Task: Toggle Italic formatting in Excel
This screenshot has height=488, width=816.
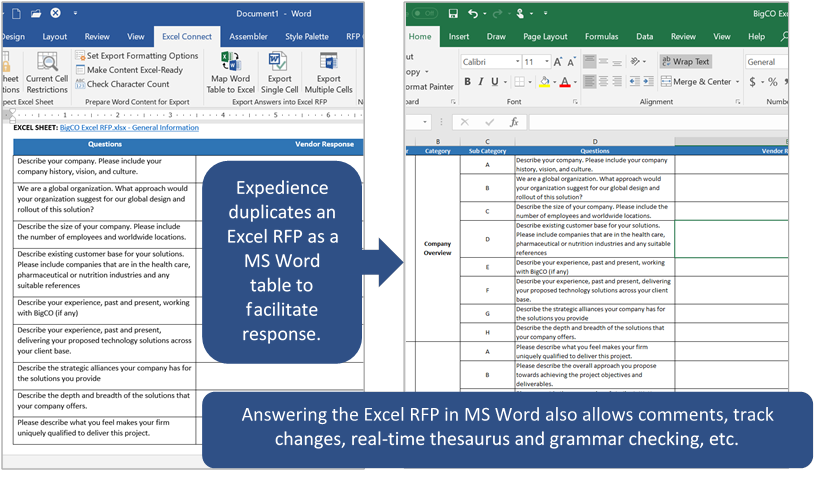Action: (481, 82)
